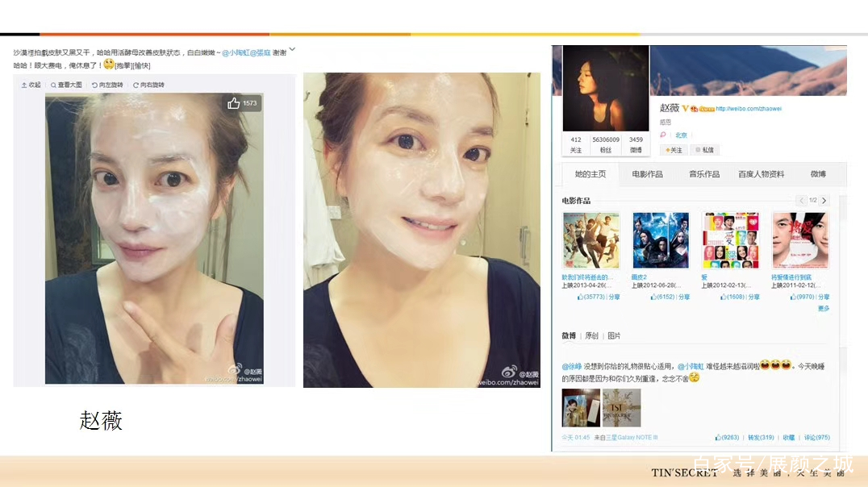Open the 北京 location link
868x487 pixels.
[682, 135]
